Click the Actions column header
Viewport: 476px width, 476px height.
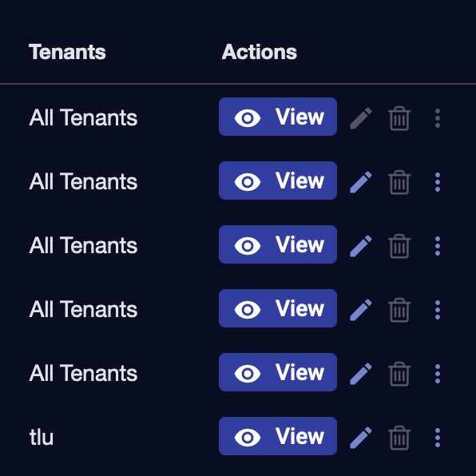(260, 52)
